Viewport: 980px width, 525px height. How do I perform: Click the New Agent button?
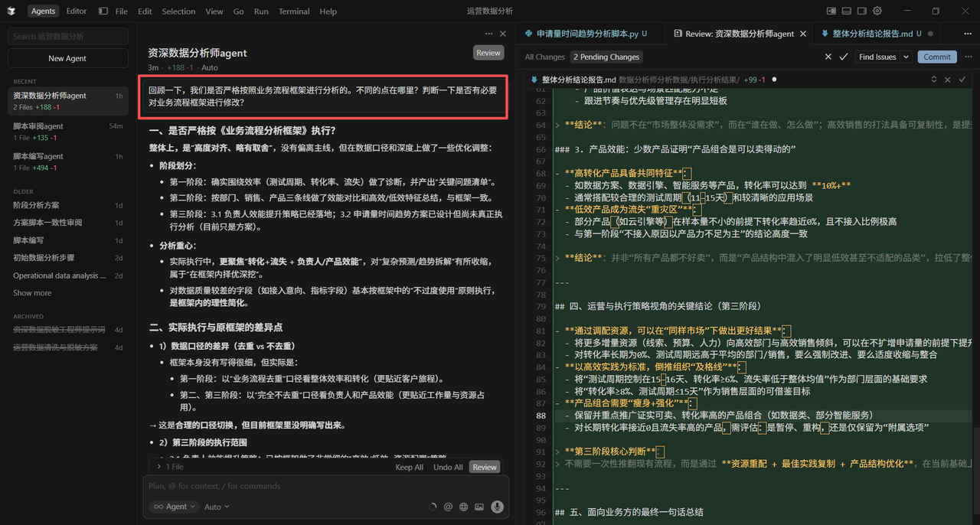[x=67, y=57]
